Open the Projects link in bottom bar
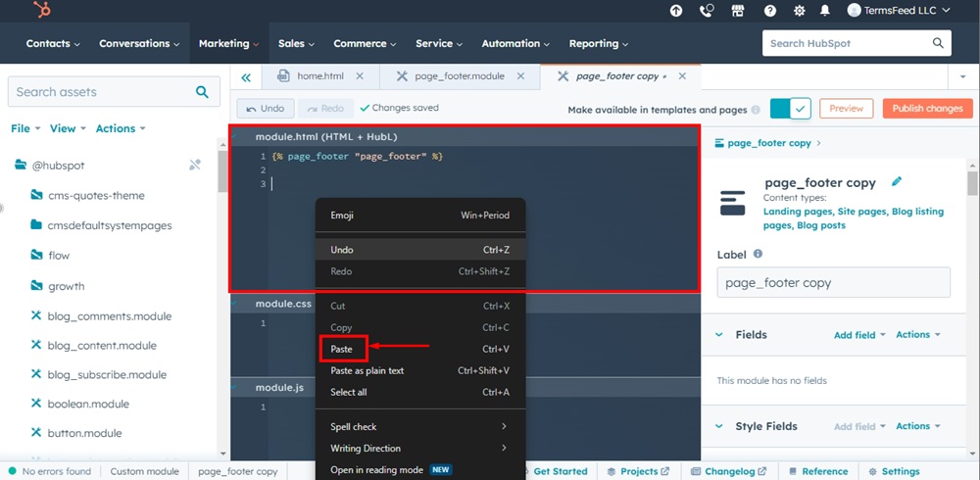This screenshot has width=980, height=480. pos(638,471)
